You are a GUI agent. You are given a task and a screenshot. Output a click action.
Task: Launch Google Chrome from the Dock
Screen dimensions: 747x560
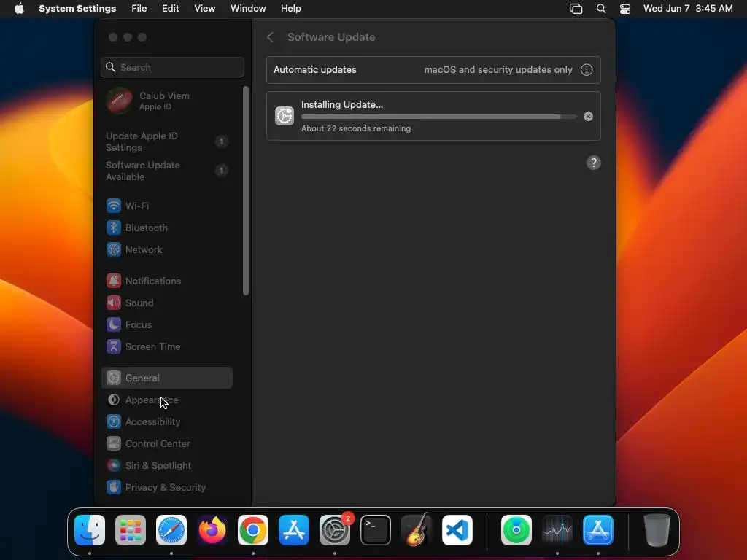pyautogui.click(x=253, y=530)
